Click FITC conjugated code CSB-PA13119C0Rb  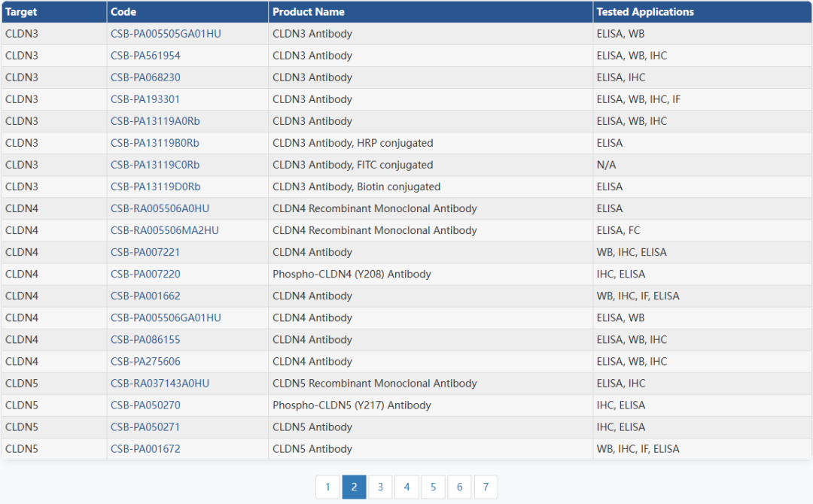click(155, 165)
